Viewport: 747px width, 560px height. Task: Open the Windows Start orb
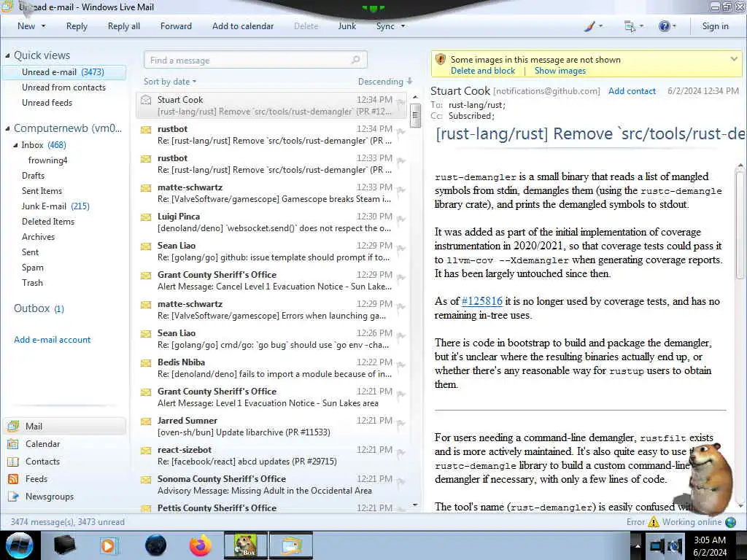click(20, 545)
